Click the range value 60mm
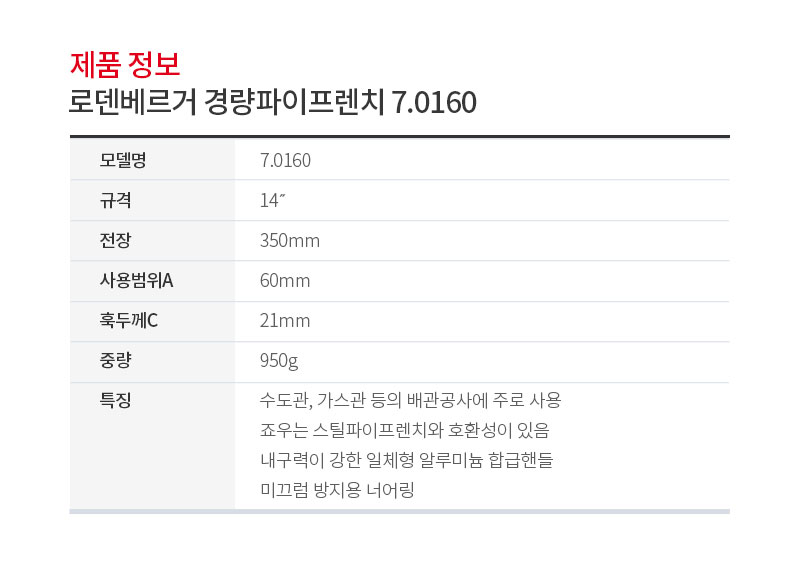 tap(285, 281)
